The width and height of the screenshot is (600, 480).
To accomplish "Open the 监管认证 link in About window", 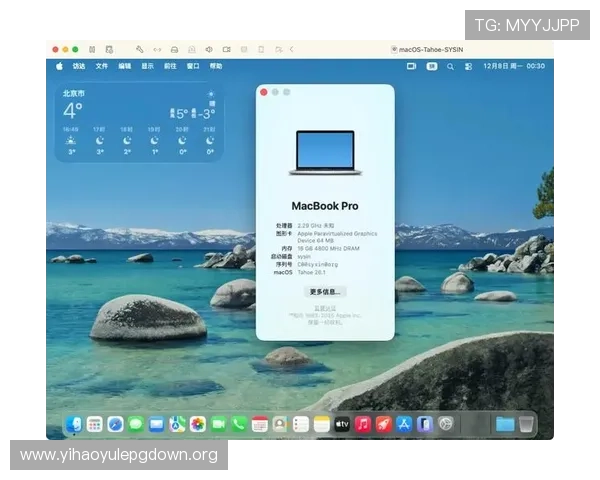I will [x=325, y=308].
